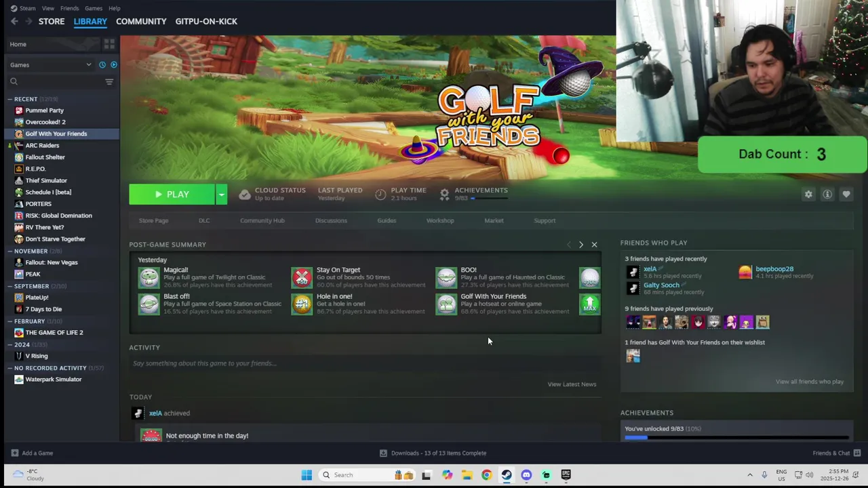Image resolution: width=868 pixels, height=488 pixels.
Task: Open GITPU-ON-KICK profile tab
Action: 206,21
